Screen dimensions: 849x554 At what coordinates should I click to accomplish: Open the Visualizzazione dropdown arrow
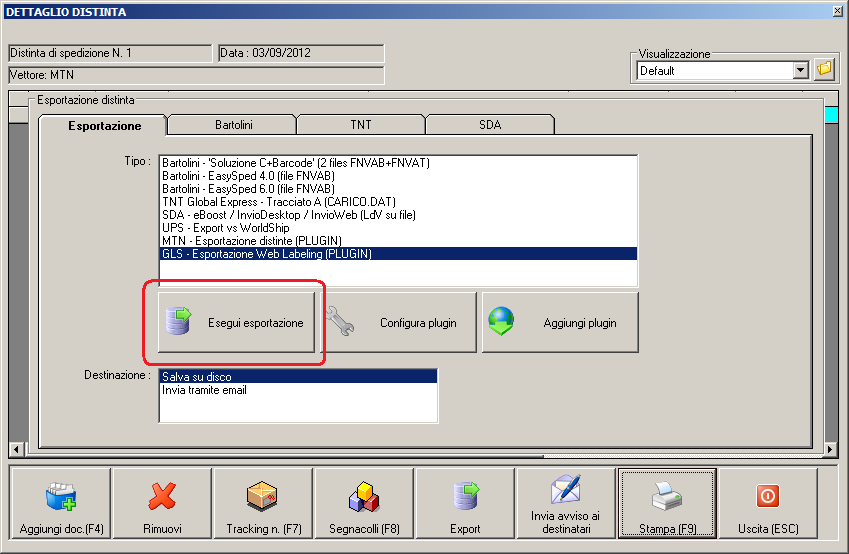(x=801, y=70)
